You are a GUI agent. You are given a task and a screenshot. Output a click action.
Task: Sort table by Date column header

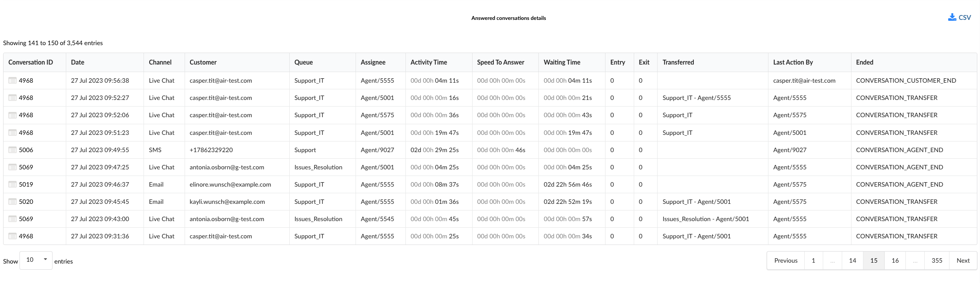[x=78, y=62]
